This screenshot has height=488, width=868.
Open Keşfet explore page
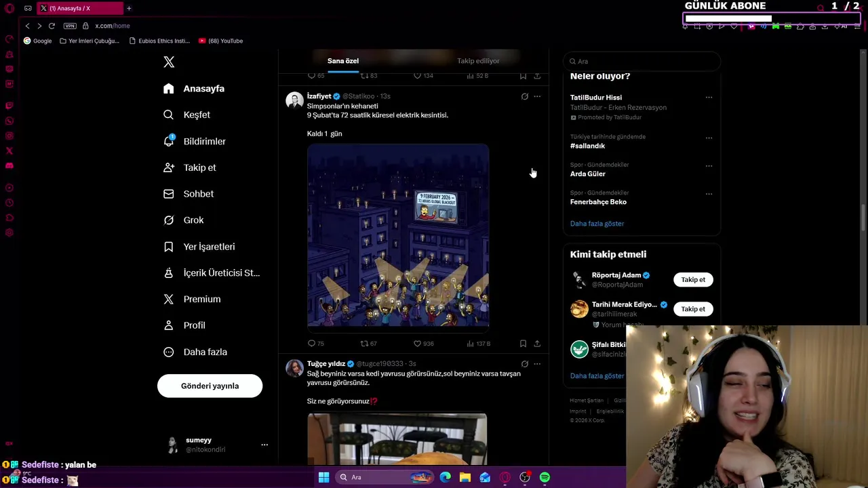pos(187,115)
